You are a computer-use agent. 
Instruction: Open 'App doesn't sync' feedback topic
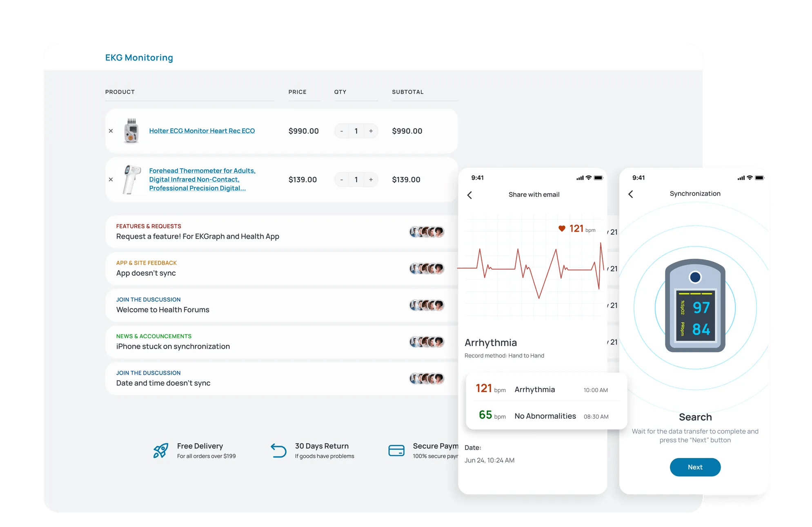tap(146, 273)
